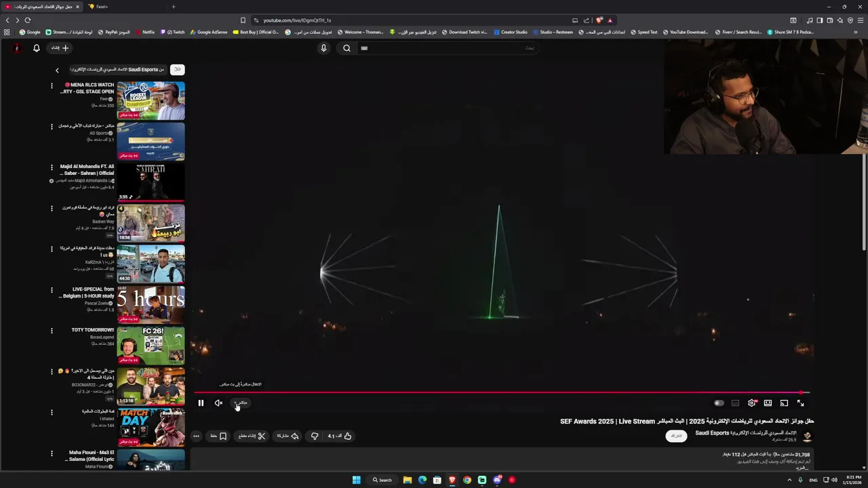Subscribe to Saudi Esports channel
This screenshot has height=488, width=868.
[676, 436]
